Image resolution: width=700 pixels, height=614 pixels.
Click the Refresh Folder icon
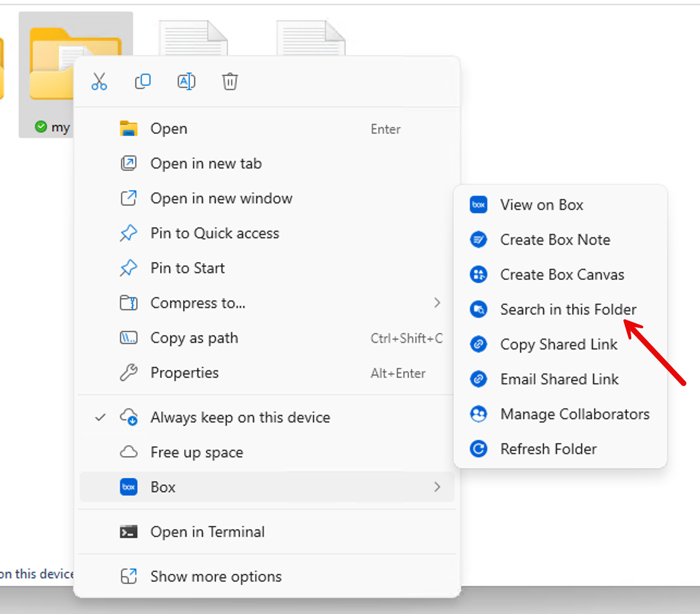[478, 449]
